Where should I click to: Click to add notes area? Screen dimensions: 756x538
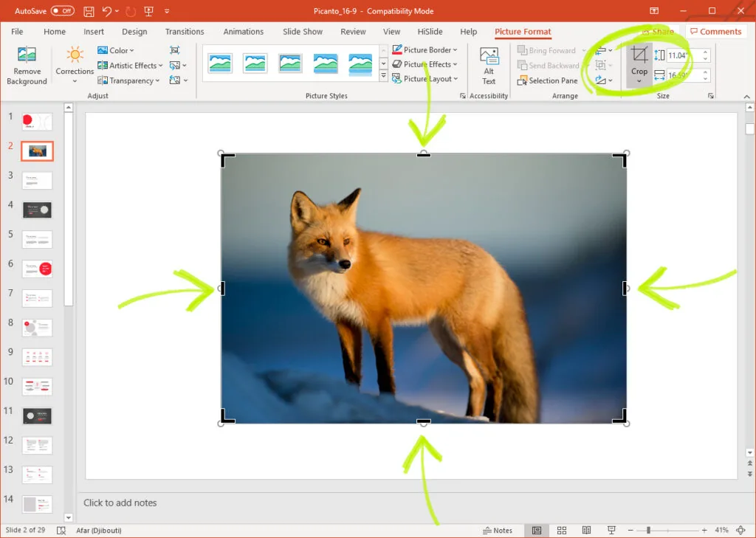coord(120,503)
